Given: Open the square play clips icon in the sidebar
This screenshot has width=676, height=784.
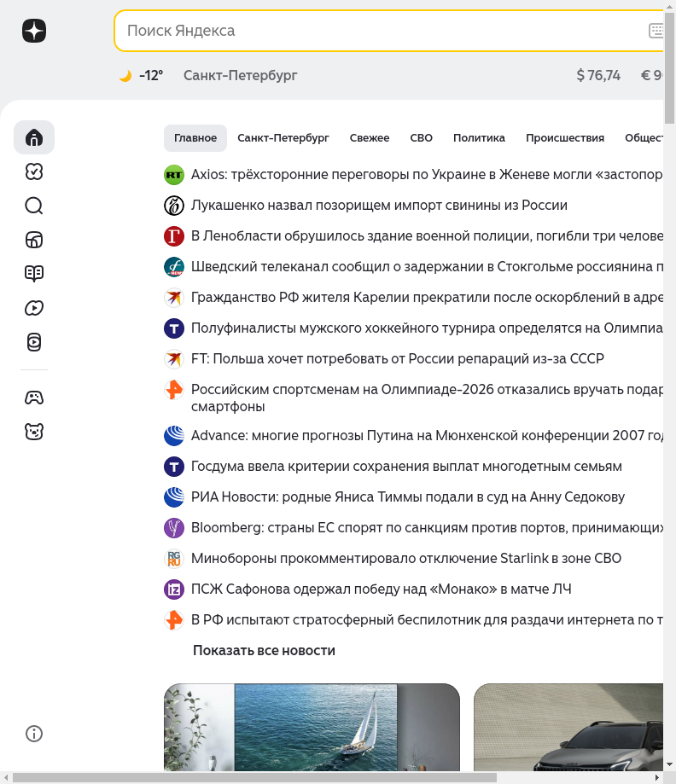Looking at the screenshot, I should [x=34, y=342].
